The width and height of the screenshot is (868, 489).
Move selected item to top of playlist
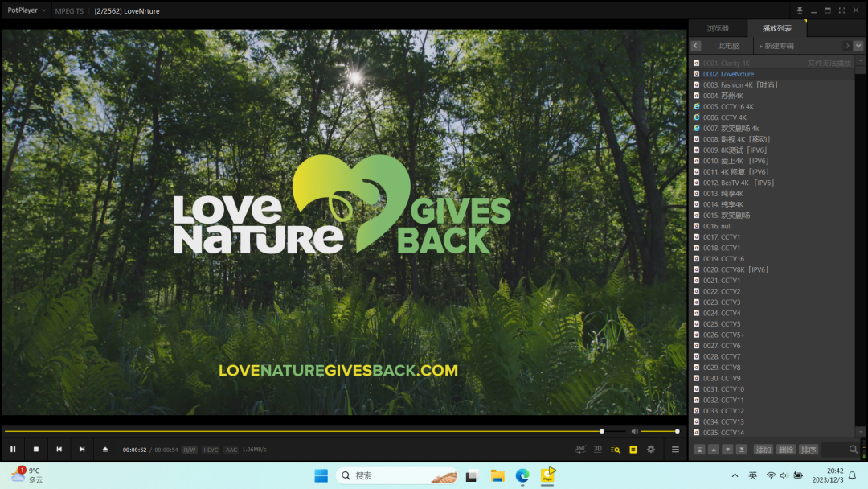(700, 450)
